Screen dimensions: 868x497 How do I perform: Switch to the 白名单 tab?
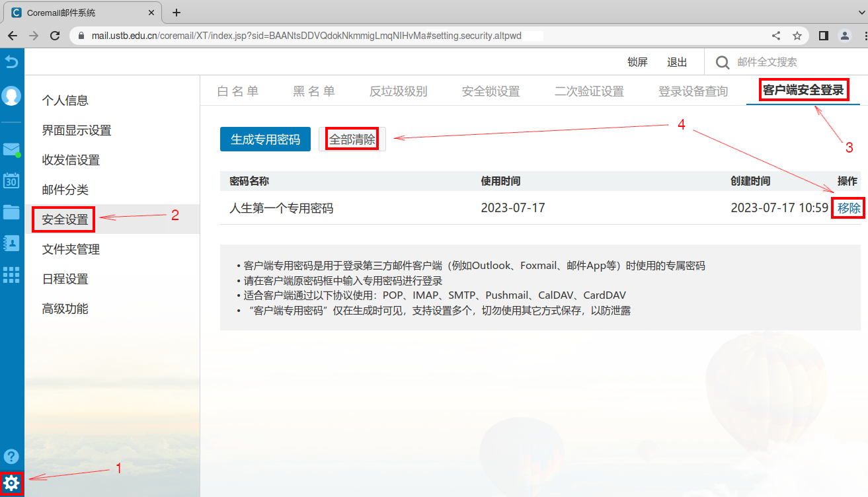point(238,91)
